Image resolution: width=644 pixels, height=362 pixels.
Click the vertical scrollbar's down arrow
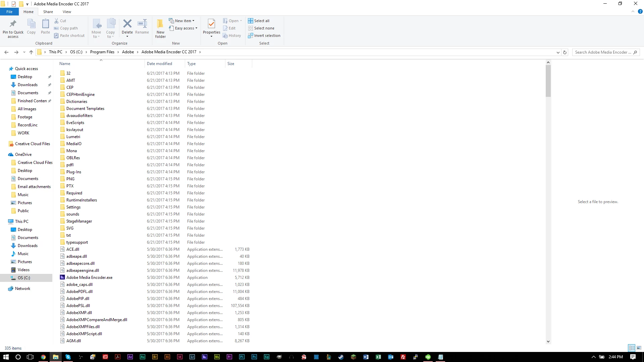(548, 342)
